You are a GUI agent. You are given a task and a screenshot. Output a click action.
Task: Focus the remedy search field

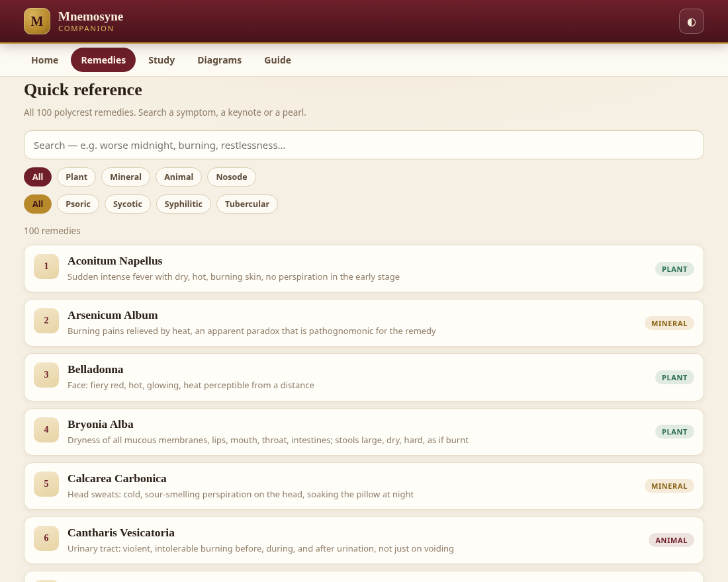pyautogui.click(x=364, y=145)
